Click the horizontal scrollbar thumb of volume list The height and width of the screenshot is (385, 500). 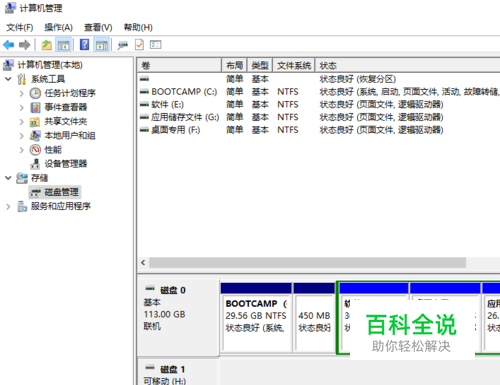[x=307, y=263]
